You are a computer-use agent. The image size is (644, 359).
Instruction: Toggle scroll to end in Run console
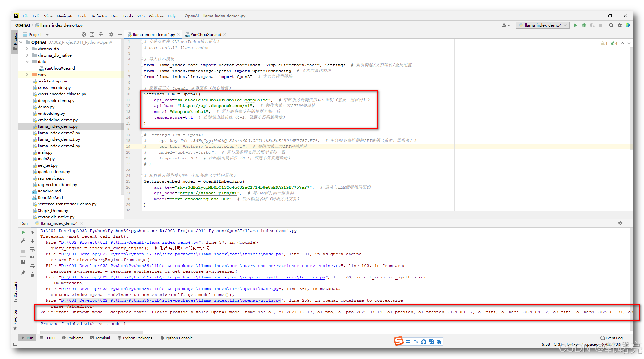pos(32,258)
